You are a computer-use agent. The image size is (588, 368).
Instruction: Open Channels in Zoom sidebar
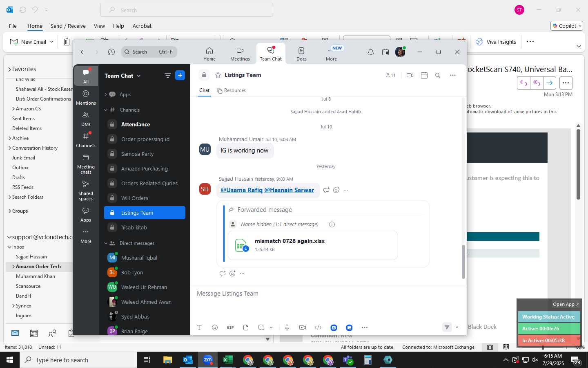coord(86,140)
